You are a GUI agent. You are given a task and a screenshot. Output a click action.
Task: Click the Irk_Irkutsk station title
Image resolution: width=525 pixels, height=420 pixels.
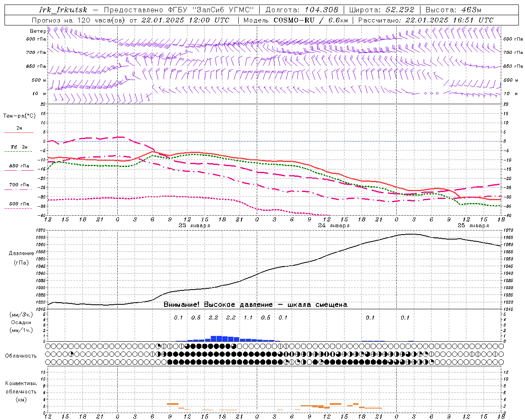(63, 10)
